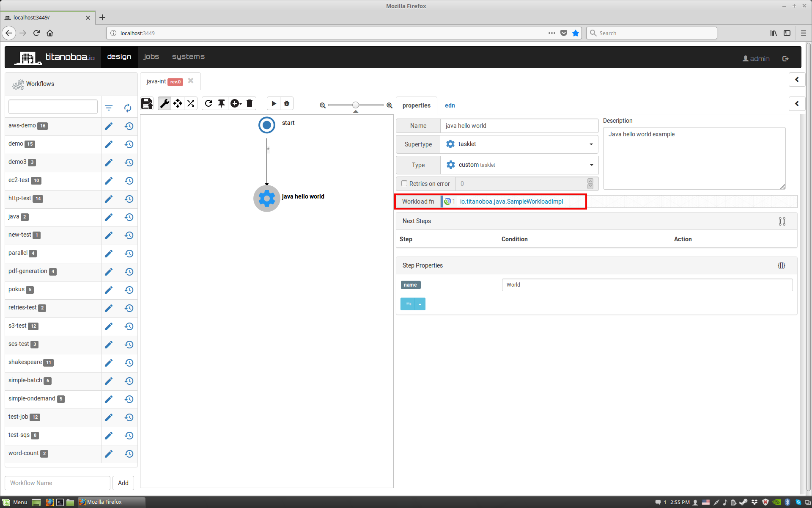Click the trash delete icon
The image size is (812, 508).
(250, 104)
